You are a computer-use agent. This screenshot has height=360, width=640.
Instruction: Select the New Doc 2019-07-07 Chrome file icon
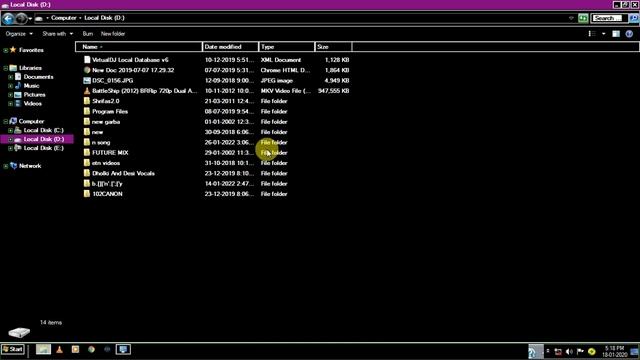87,70
